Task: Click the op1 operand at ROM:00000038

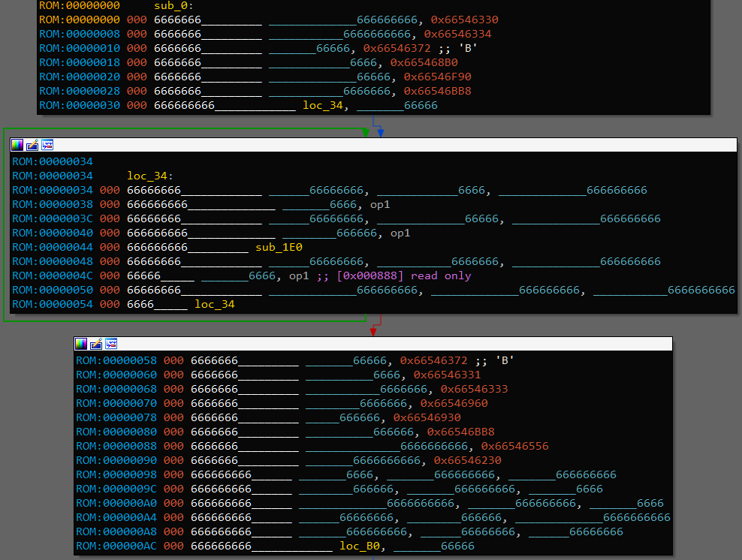Action: (380, 204)
